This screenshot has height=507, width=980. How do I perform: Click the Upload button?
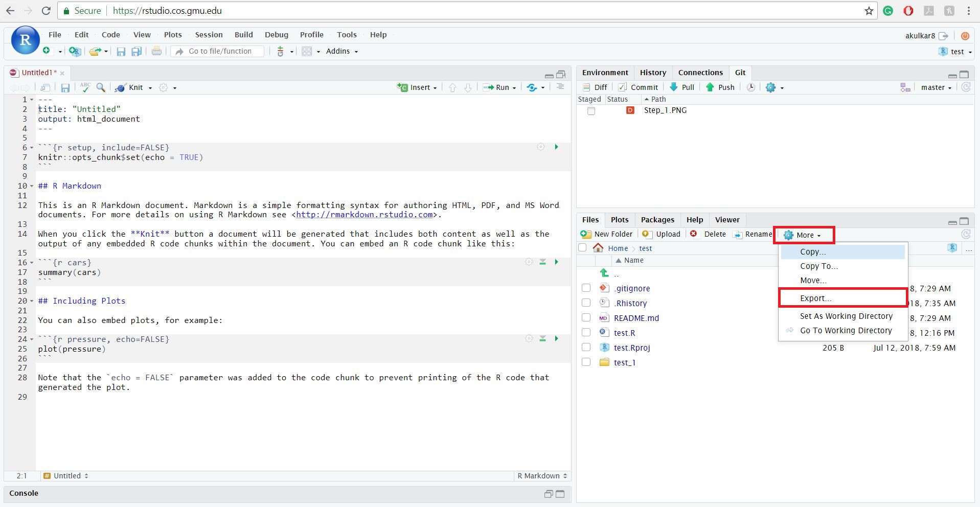pos(662,234)
